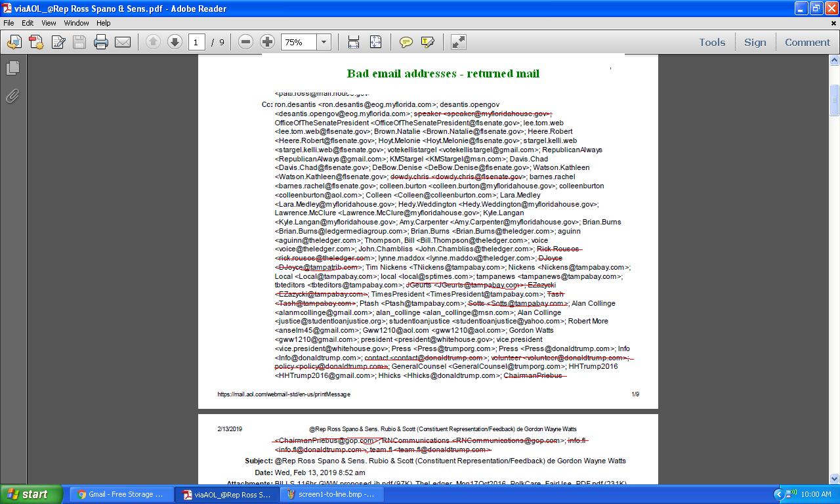Zoom in with plus button
840x504 pixels.
point(267,42)
